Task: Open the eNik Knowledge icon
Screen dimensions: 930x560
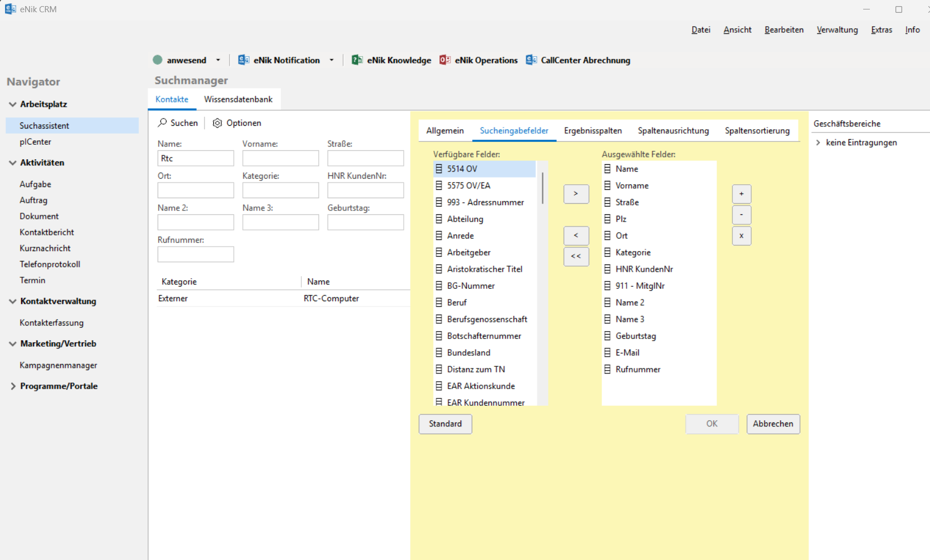Action: click(x=357, y=60)
